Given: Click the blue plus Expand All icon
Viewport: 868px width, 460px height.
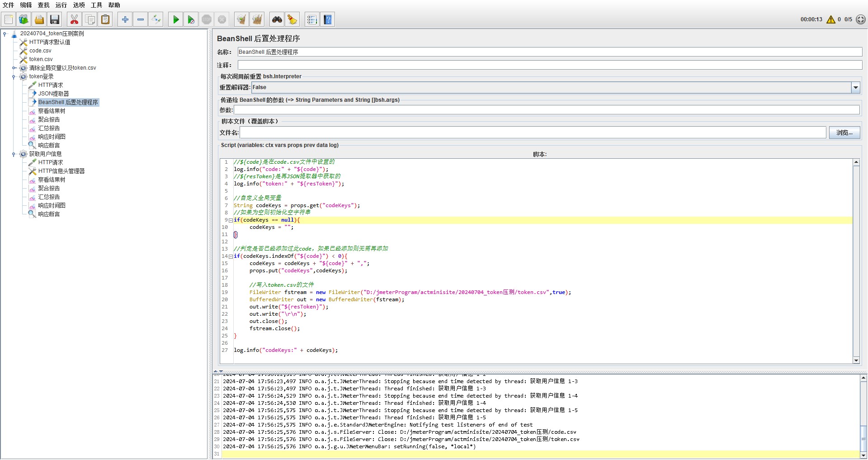Looking at the screenshot, I should (x=125, y=19).
